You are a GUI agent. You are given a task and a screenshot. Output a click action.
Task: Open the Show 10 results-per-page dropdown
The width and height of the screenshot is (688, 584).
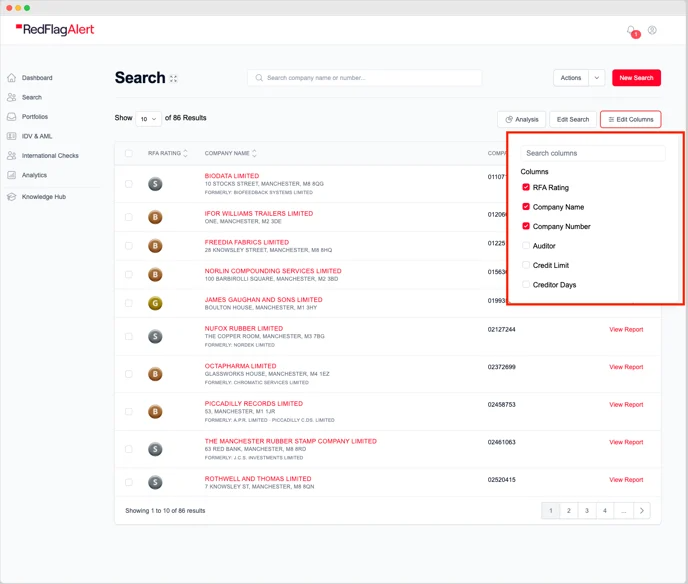pyautogui.click(x=148, y=119)
